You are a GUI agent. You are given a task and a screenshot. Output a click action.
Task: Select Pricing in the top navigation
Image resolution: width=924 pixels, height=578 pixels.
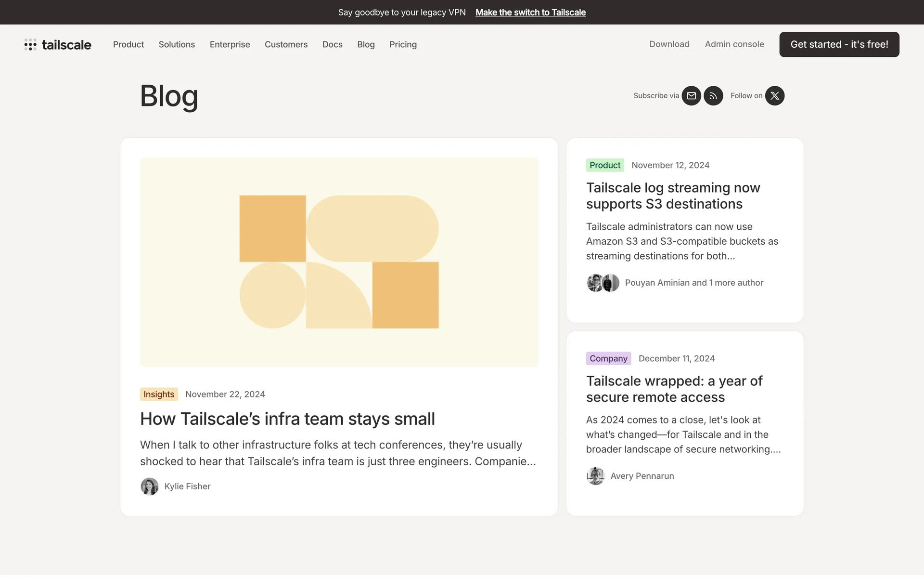(x=403, y=44)
